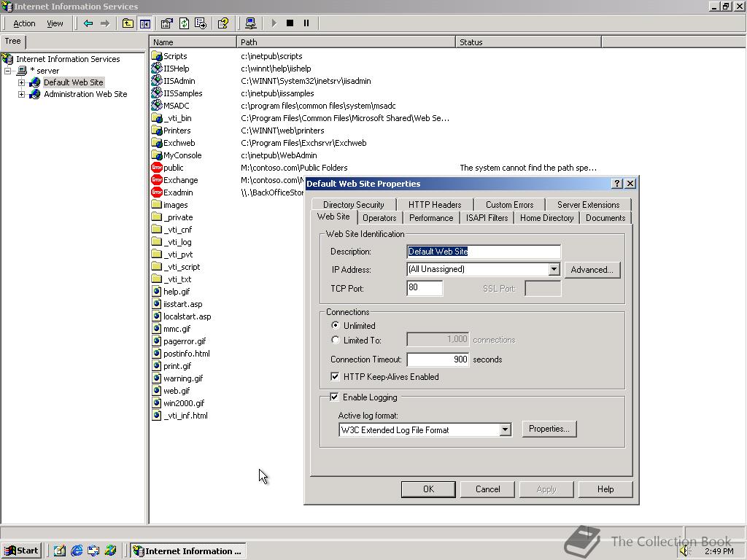747x560 pixels.
Task: Open the View menu
Action: click(x=55, y=23)
